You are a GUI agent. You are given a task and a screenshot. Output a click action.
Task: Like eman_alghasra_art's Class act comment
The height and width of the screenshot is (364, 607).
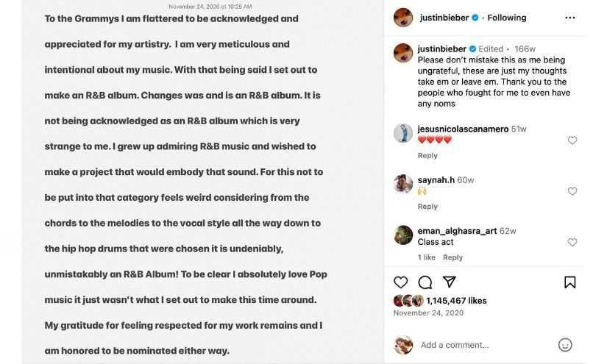(572, 242)
